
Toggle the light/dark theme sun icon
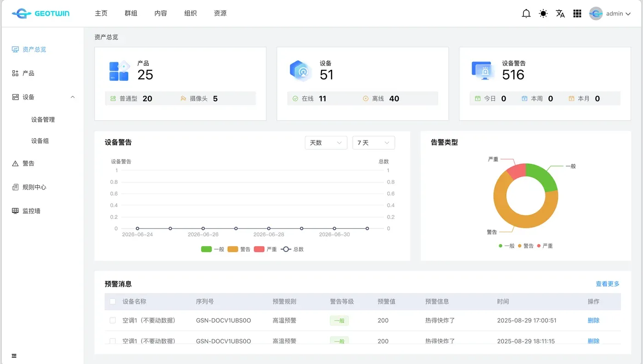click(543, 14)
